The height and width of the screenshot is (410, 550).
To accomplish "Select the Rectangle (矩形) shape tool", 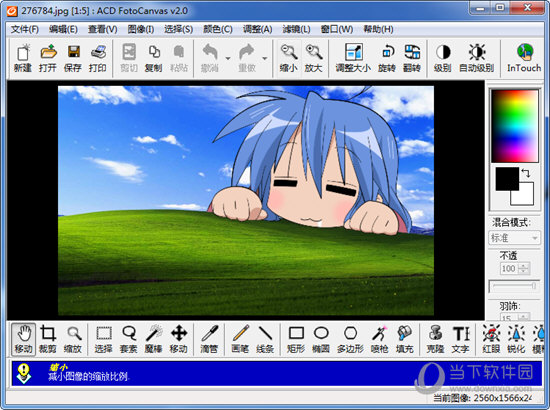I will [x=296, y=339].
